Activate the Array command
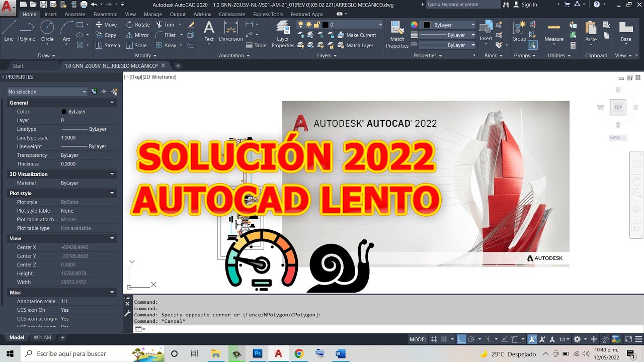The image size is (644, 362). tap(166, 45)
